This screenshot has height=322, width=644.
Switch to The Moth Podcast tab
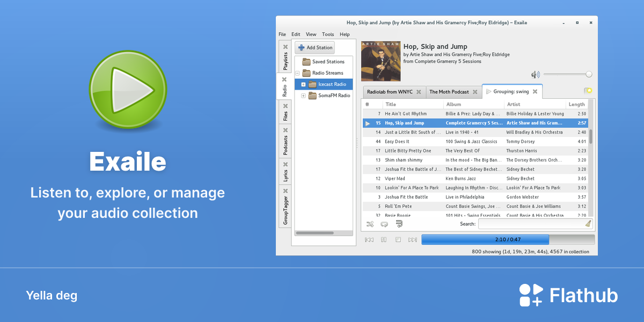(454, 92)
